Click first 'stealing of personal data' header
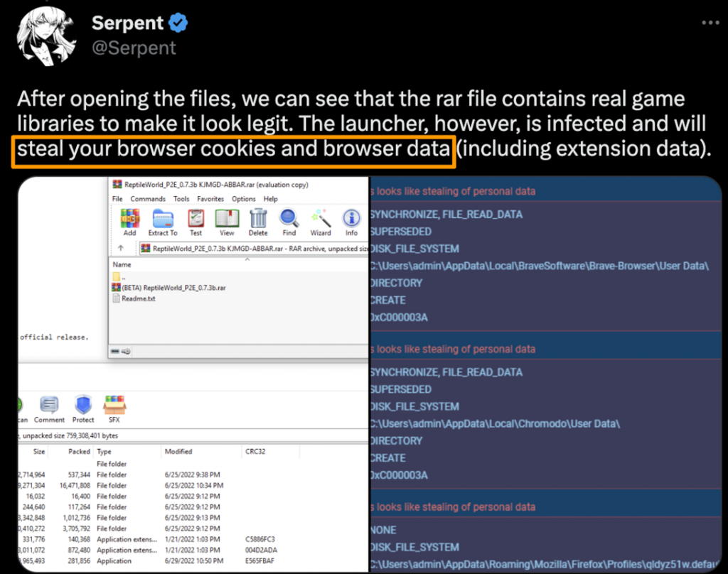Image resolution: width=728 pixels, height=574 pixels. [453, 191]
